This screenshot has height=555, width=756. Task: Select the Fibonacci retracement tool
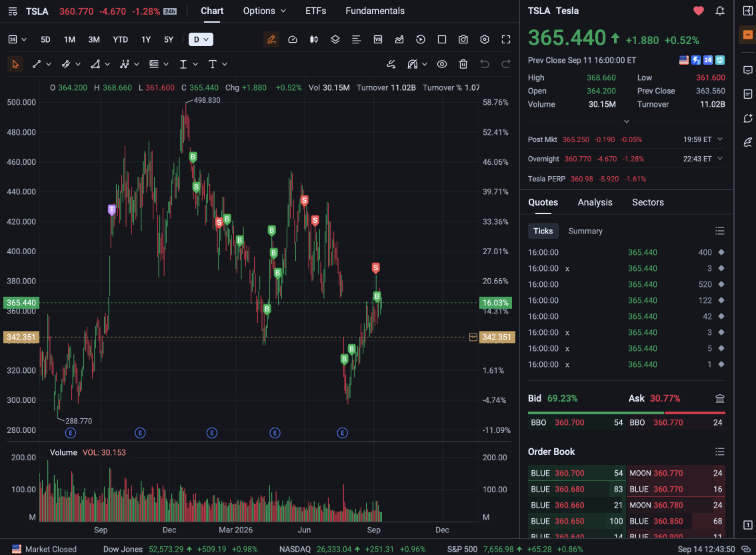coord(154,64)
